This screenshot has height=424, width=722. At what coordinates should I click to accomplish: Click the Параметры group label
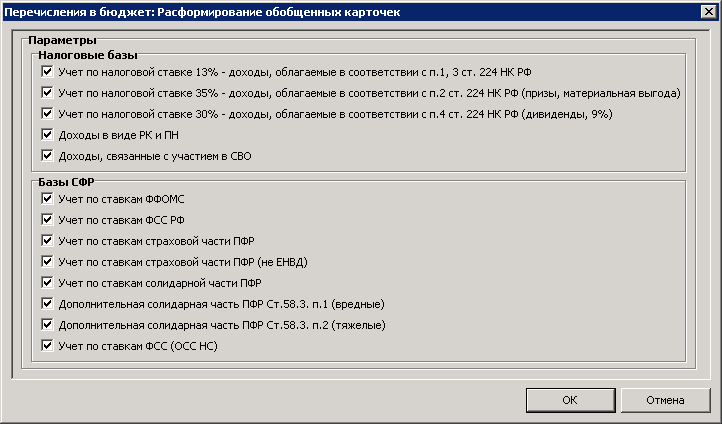pos(62,40)
